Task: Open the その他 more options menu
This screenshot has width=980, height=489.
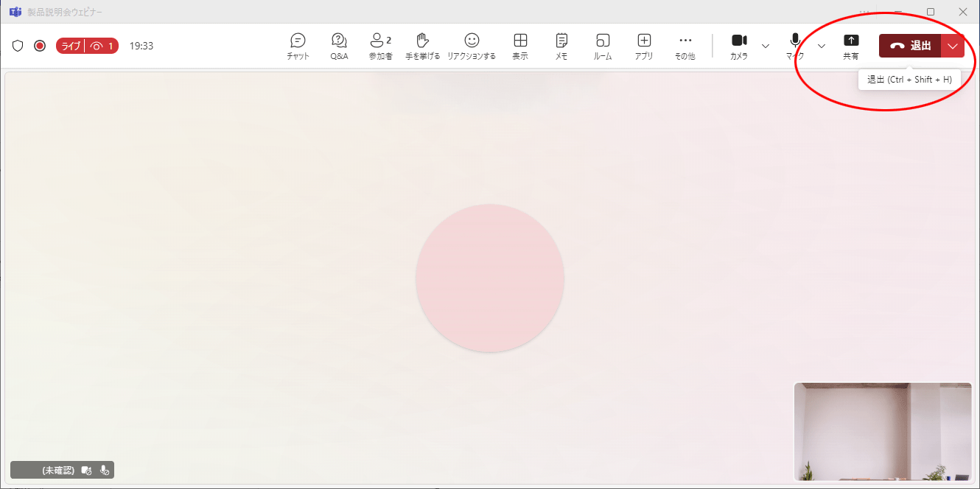Action: point(685,46)
